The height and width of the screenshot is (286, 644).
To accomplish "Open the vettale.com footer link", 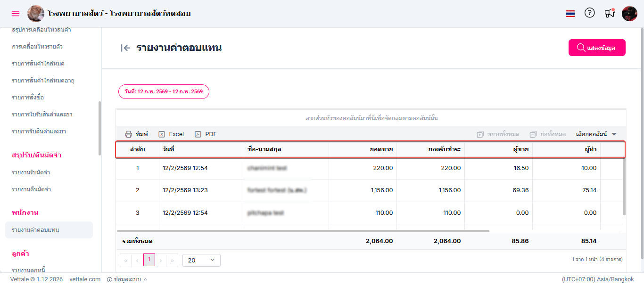I will 85,279.
